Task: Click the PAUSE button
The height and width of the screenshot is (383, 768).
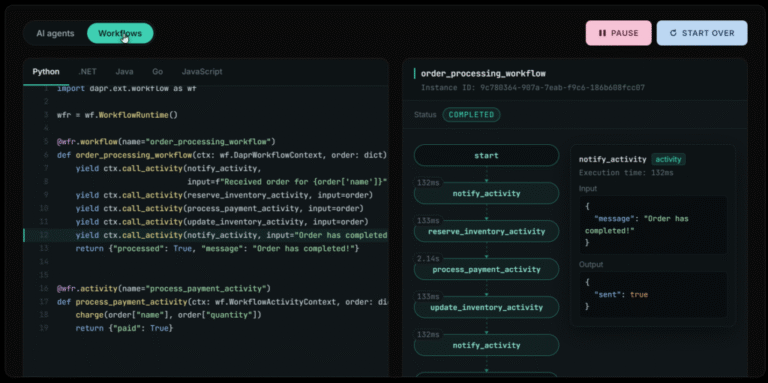Action: pos(618,33)
